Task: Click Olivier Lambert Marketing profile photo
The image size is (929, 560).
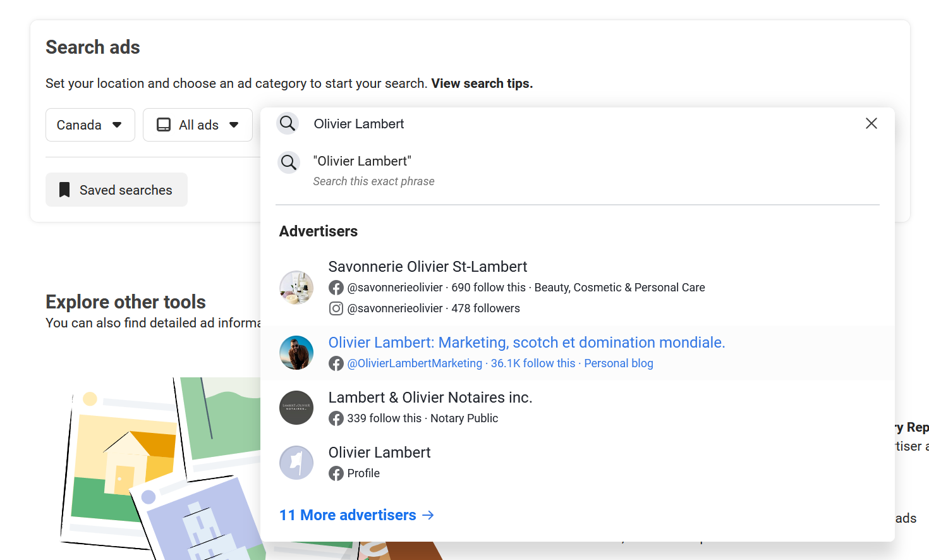Action: click(x=296, y=353)
